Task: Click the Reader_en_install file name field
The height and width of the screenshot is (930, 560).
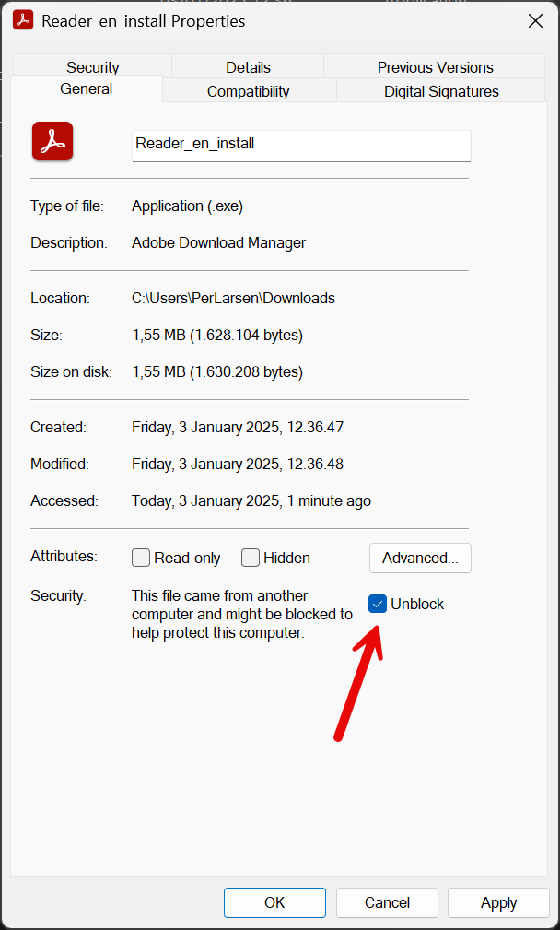Action: 301,145
